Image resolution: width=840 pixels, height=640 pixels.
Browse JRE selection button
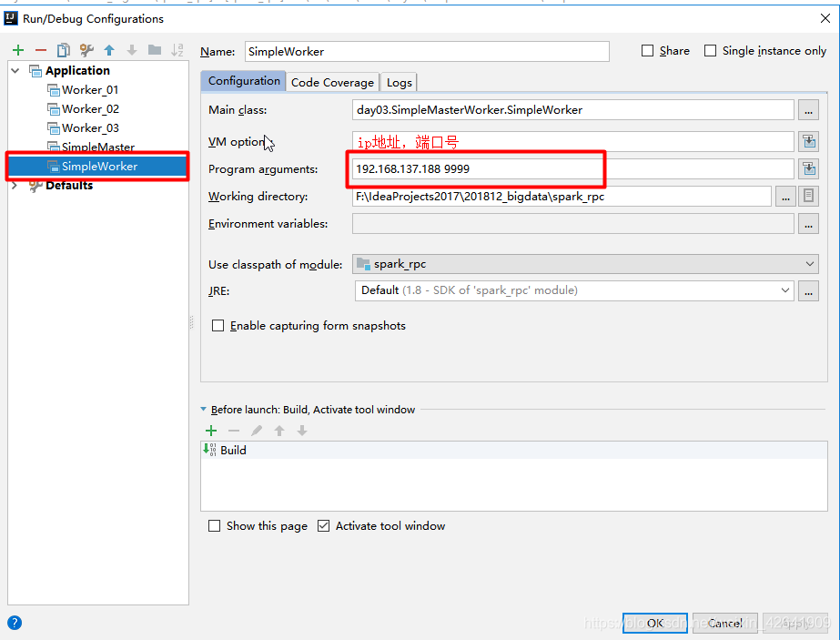pyautogui.click(x=808, y=291)
